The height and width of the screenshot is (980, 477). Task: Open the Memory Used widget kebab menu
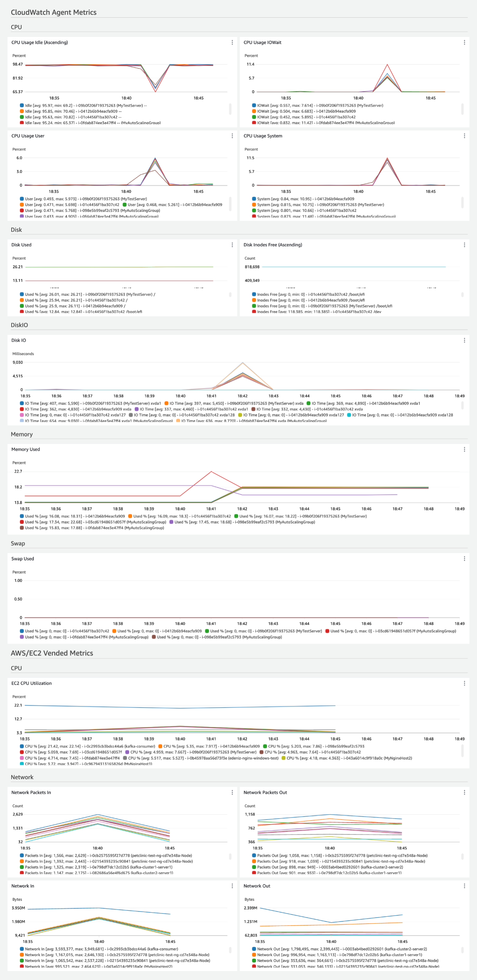pyautogui.click(x=464, y=449)
